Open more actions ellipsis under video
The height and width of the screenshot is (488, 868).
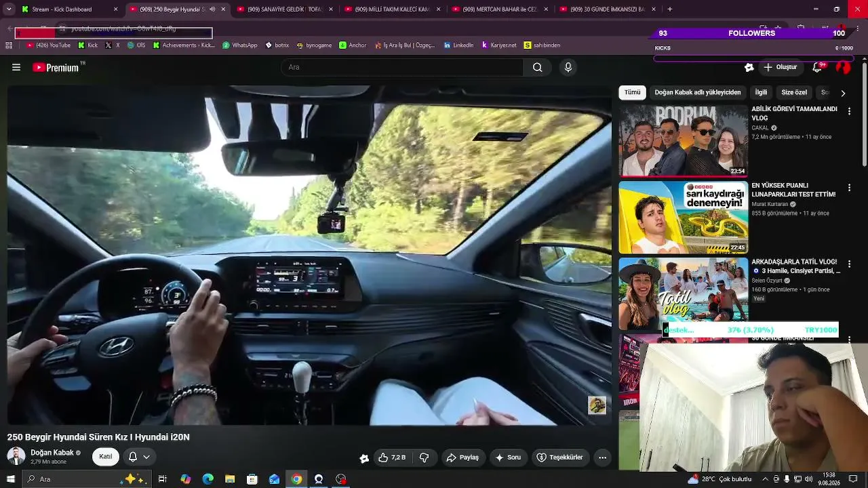[x=602, y=457]
